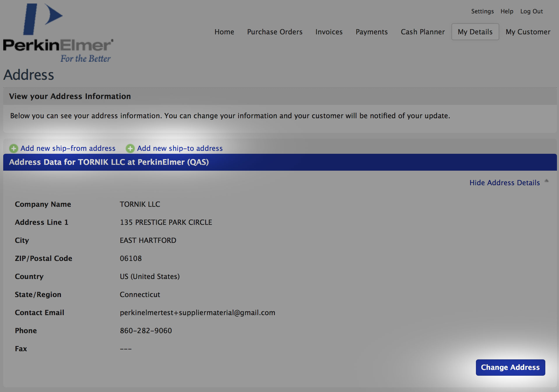The image size is (559, 392).
Task: Click the city value EAST HARTFORD
Action: coord(148,240)
